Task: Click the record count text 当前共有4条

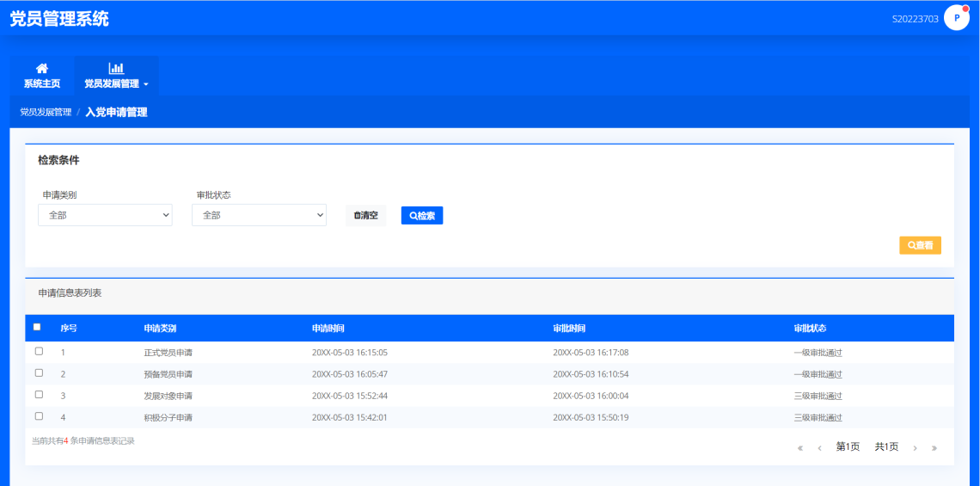Action: [x=83, y=441]
